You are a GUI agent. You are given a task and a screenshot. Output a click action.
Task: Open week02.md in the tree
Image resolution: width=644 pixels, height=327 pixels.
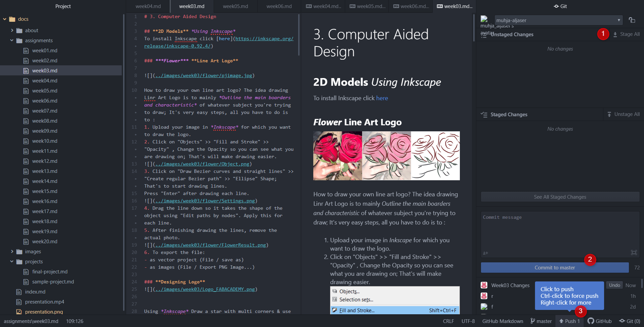tap(45, 61)
